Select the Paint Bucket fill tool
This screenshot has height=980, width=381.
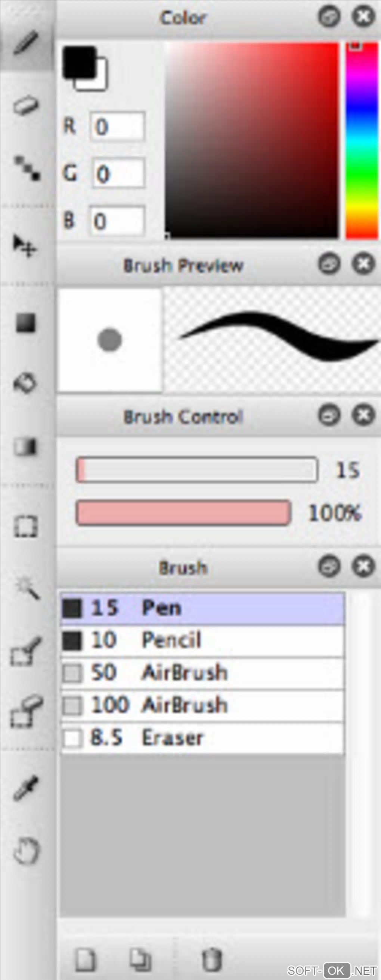(25, 383)
